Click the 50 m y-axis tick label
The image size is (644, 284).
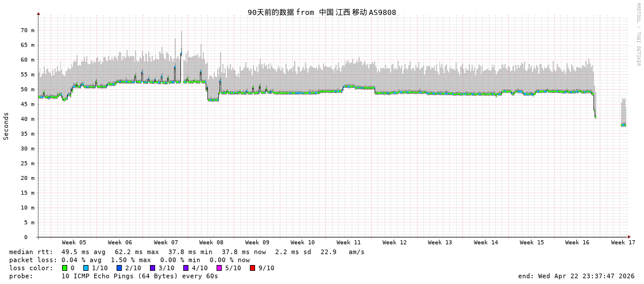28,89
